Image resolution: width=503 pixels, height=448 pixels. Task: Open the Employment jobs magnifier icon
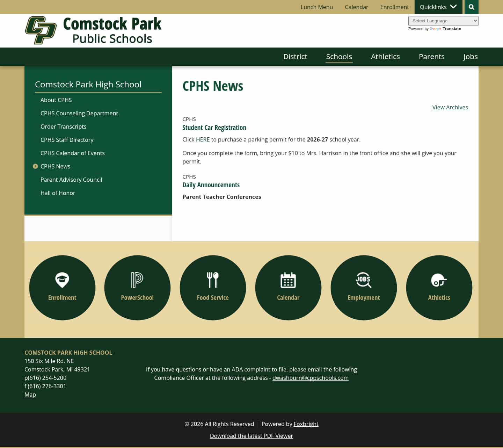pyautogui.click(x=364, y=288)
